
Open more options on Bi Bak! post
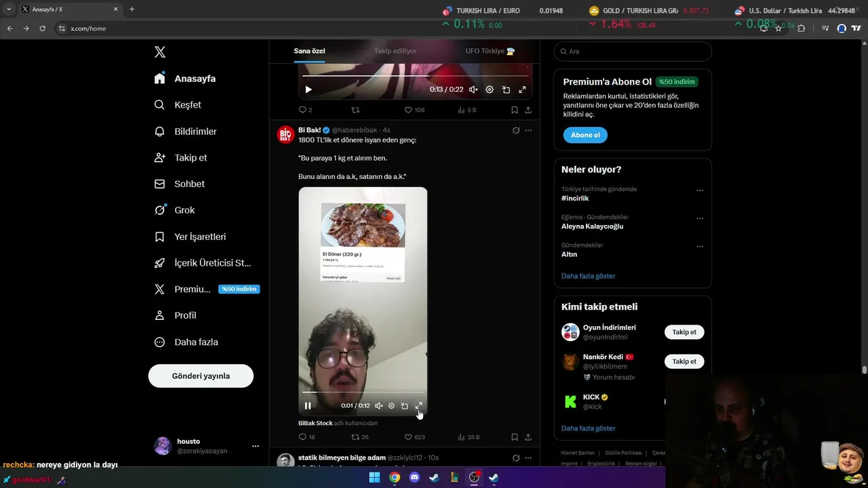[x=528, y=130]
